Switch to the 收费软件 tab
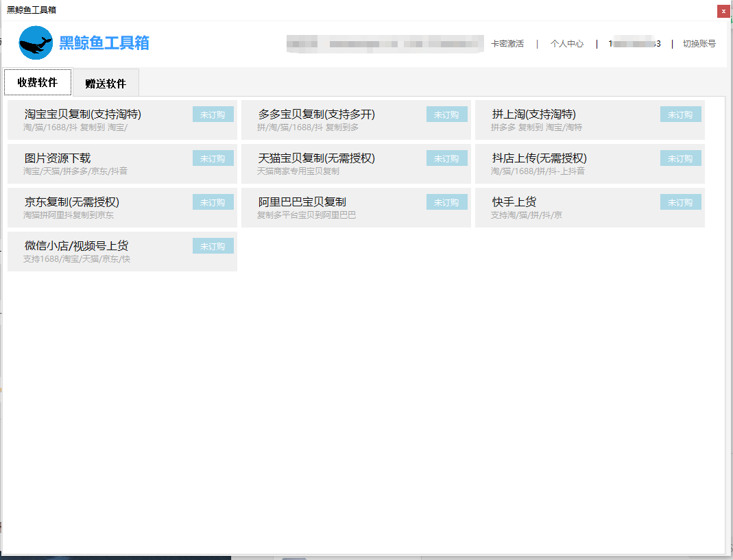 coord(38,82)
